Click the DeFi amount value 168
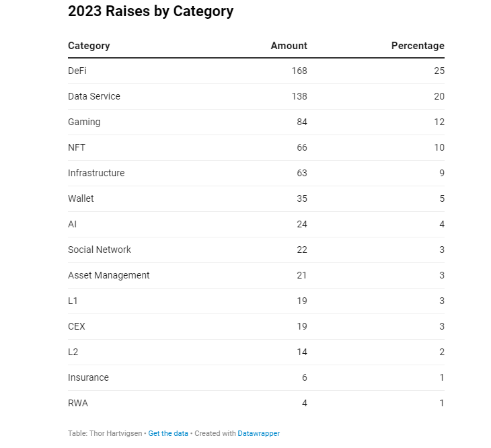The image size is (491, 448). tap(299, 71)
